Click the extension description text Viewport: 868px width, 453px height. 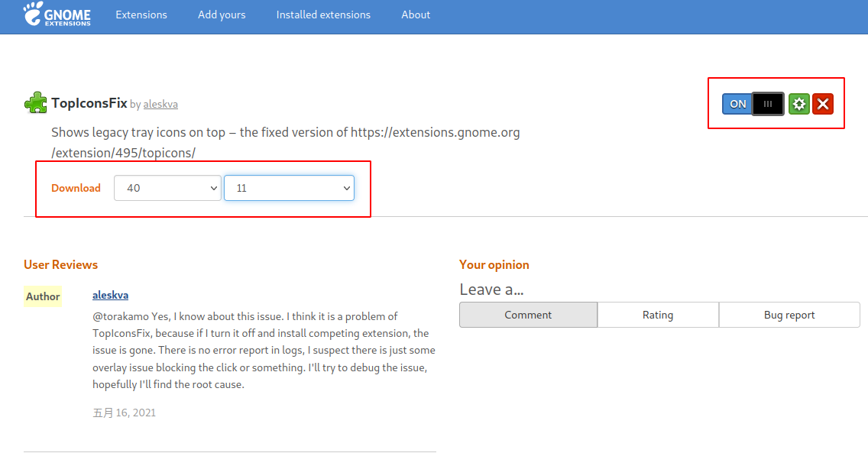pos(286,143)
